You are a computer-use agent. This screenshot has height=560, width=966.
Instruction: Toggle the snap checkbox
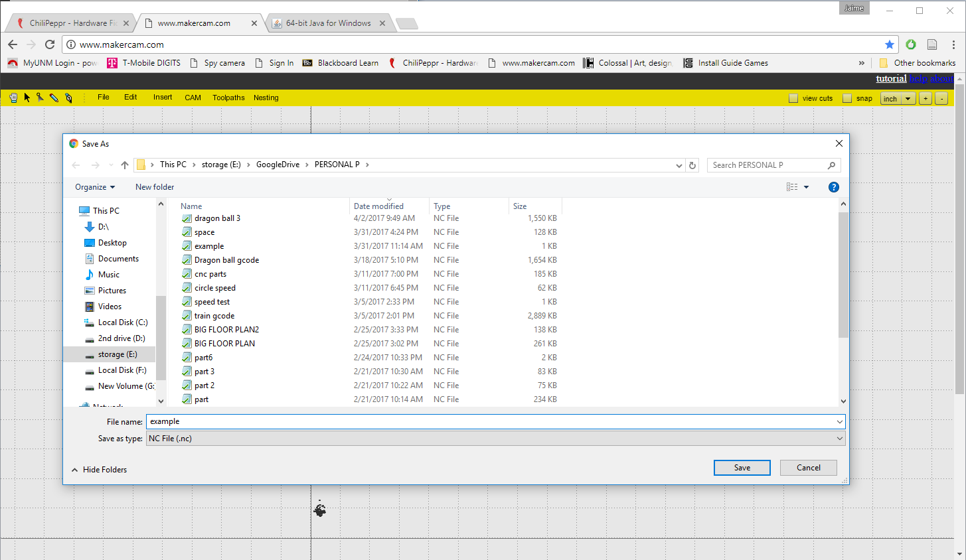pos(847,98)
